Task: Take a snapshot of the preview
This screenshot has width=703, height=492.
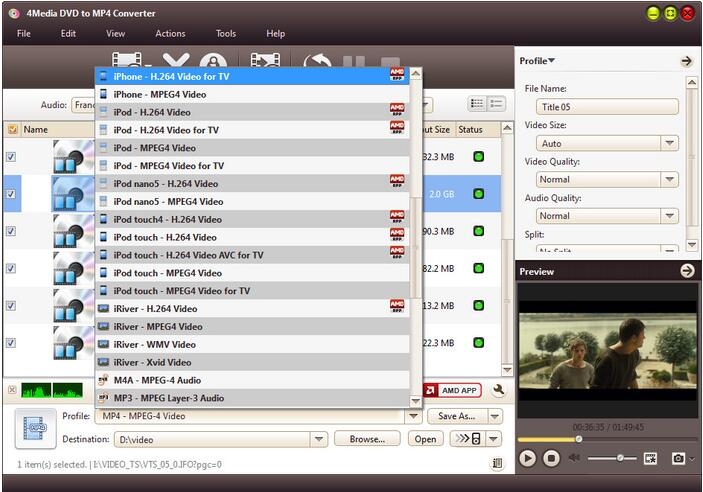Action: coord(678,458)
